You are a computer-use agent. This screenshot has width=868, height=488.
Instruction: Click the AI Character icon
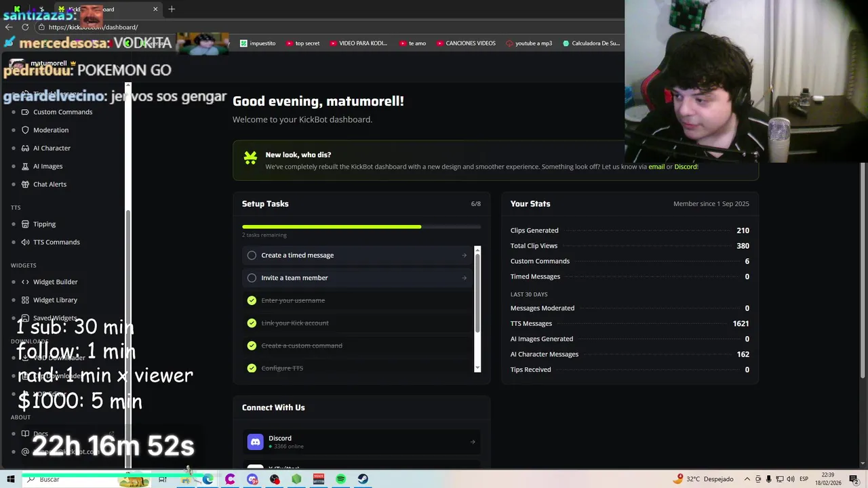click(25, 148)
